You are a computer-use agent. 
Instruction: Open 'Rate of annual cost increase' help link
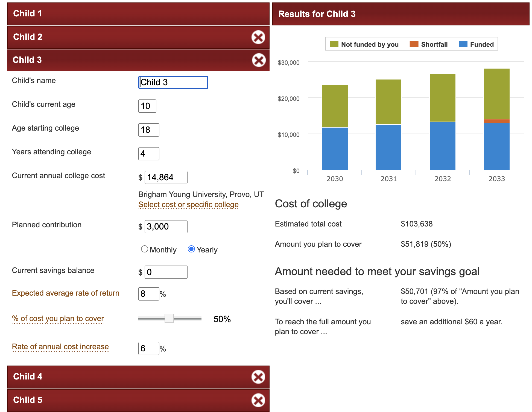click(60, 347)
